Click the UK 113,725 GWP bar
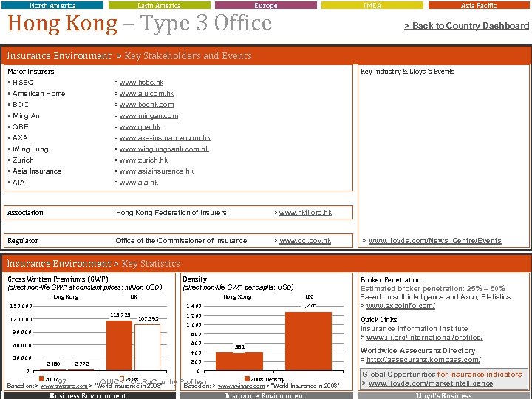Viewport: 532px width, 399px height. tap(120, 345)
